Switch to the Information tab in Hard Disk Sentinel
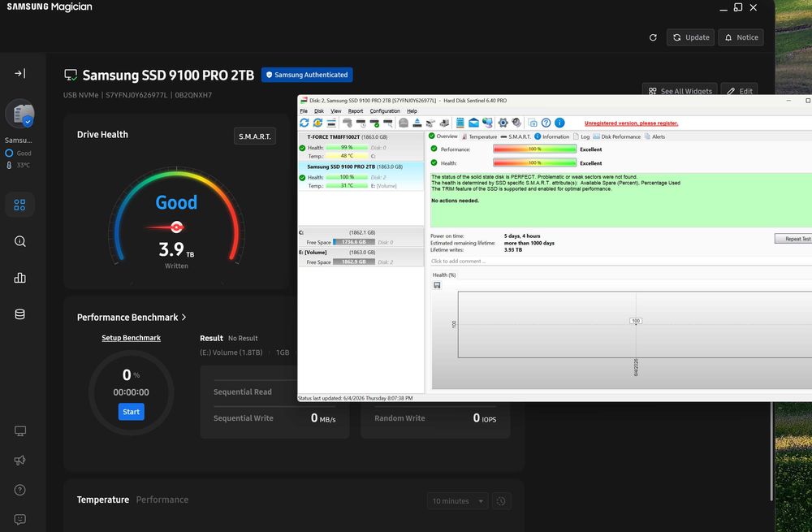Viewport: 812px width, 532px height. 551,136
